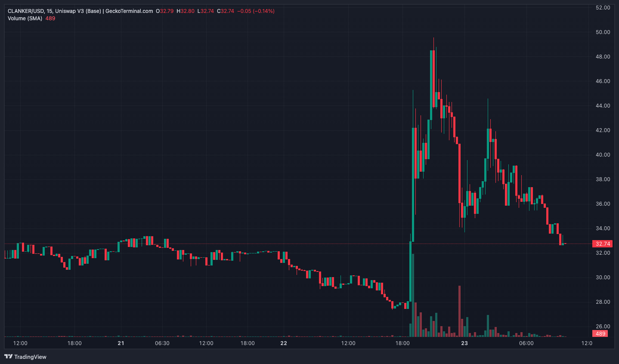Click the red volume value label 489
Screen dimensions: 619x364
click(x=600, y=333)
